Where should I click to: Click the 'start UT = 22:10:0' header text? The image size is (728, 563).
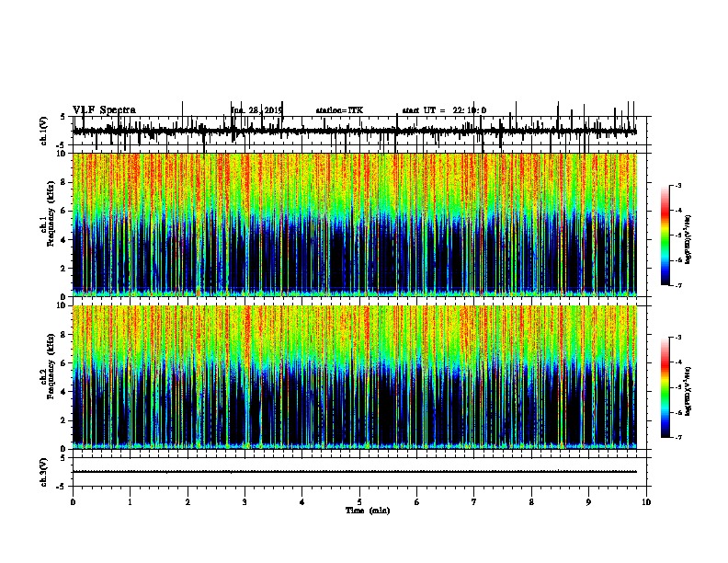coord(444,110)
